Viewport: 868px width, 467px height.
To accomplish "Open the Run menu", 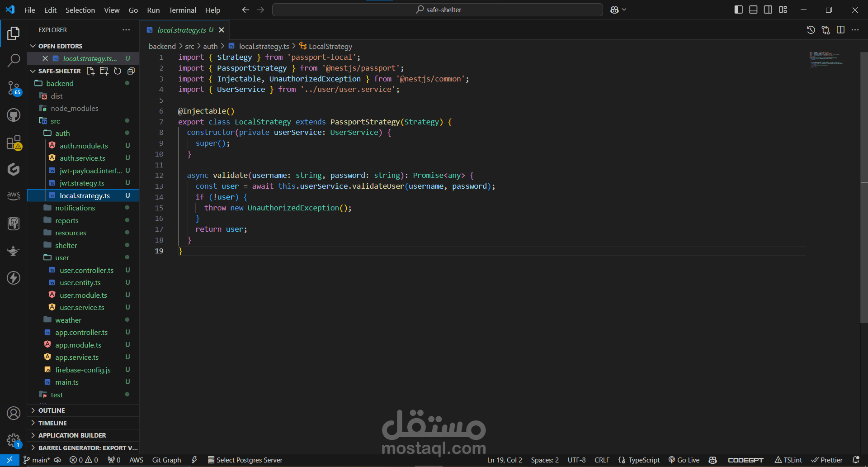I will pos(153,10).
